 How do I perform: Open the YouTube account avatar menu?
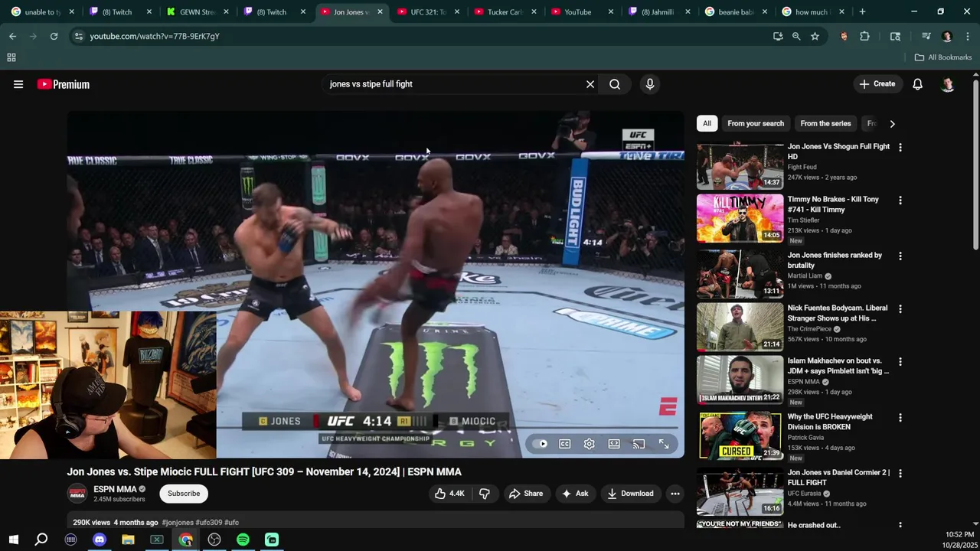point(948,84)
